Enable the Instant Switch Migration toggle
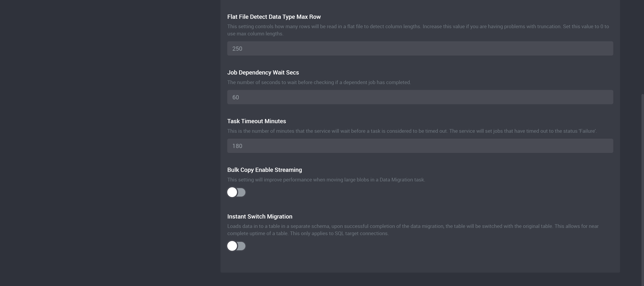 point(236,246)
